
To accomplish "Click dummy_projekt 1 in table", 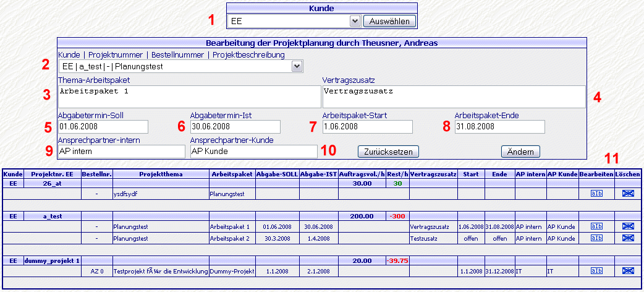I will (52, 260).
